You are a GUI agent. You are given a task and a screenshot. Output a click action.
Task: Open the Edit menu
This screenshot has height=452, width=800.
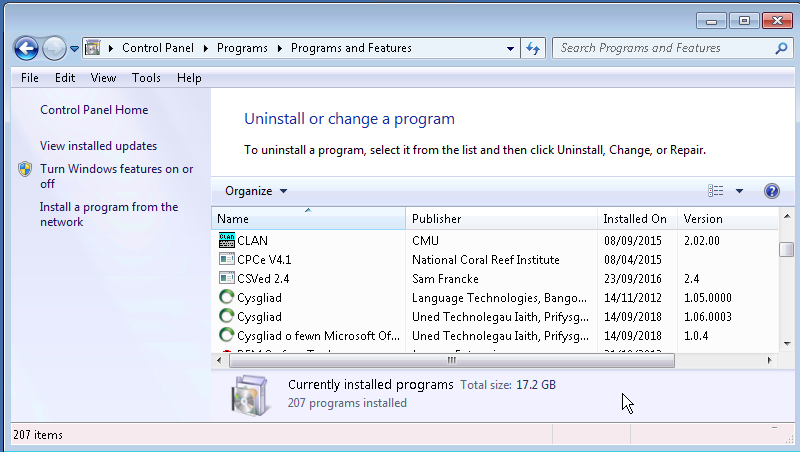pyautogui.click(x=65, y=78)
